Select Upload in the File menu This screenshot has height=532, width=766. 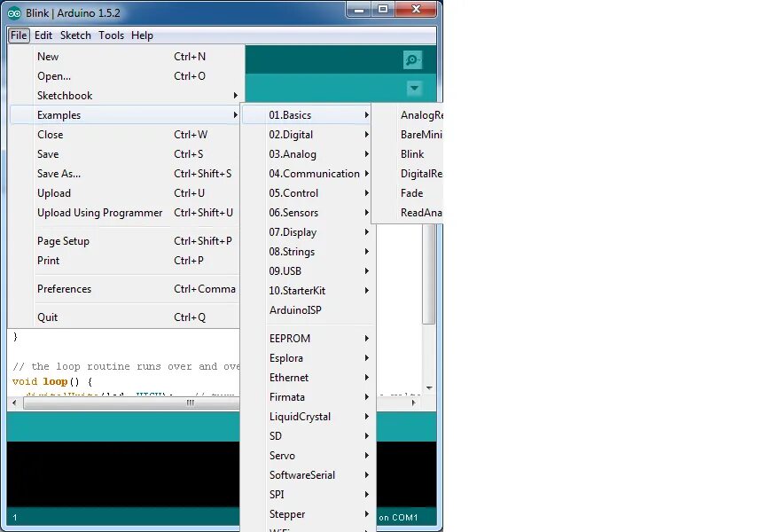pos(125,193)
